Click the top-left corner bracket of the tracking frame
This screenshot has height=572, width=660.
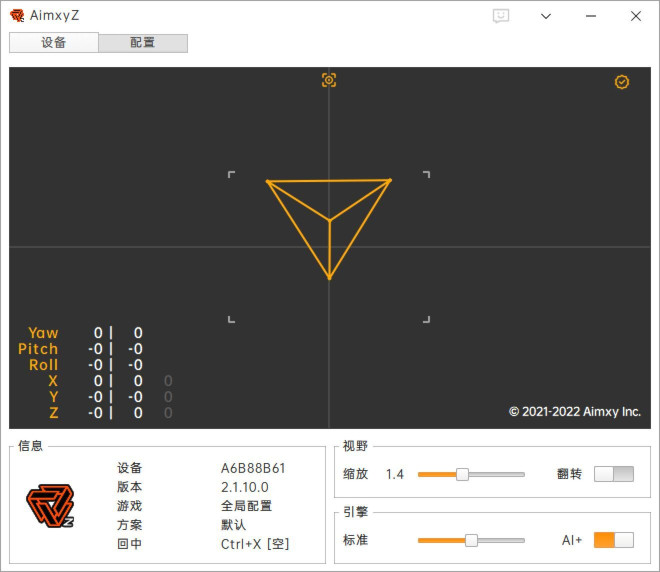(232, 175)
